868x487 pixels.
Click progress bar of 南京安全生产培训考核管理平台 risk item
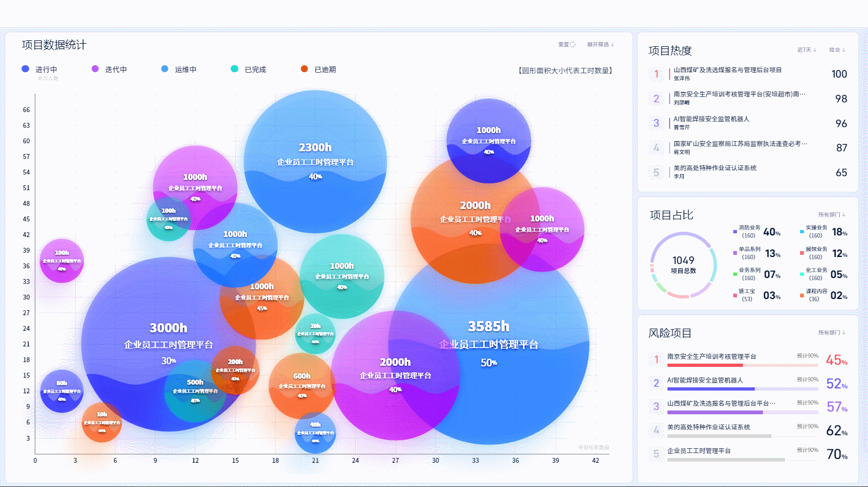coord(742,365)
